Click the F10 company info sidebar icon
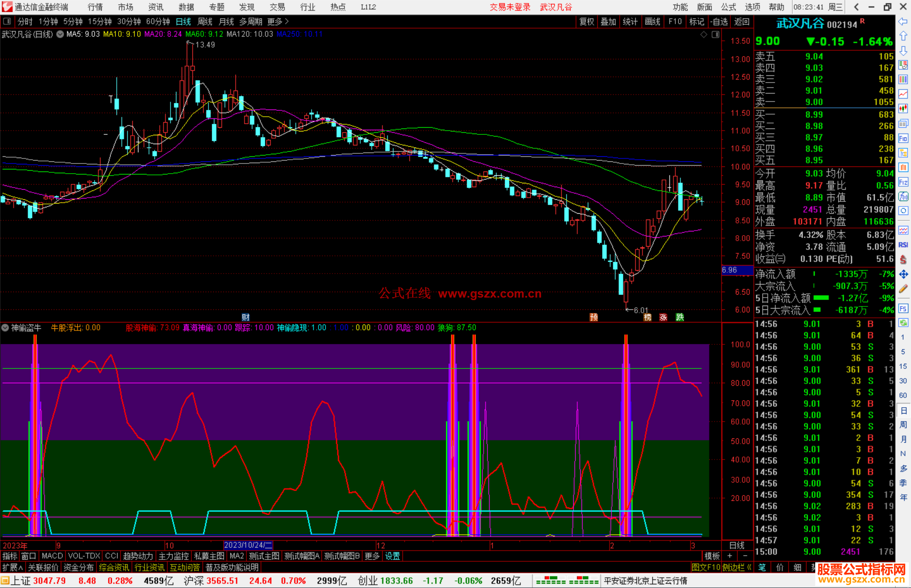 pyautogui.click(x=903, y=138)
